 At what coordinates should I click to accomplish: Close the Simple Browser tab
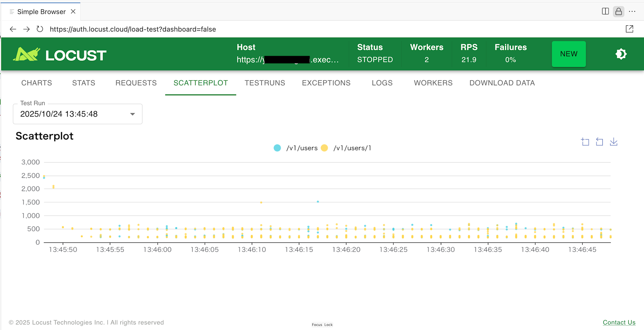(x=73, y=12)
